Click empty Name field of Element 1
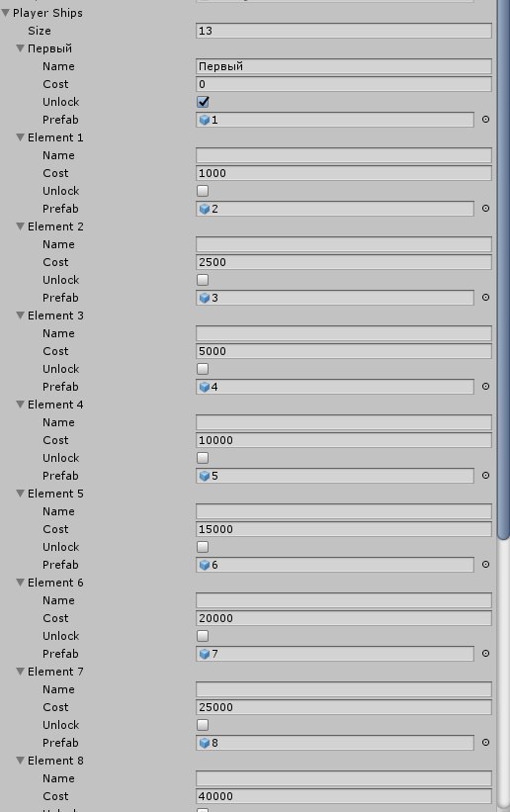 [x=344, y=155]
